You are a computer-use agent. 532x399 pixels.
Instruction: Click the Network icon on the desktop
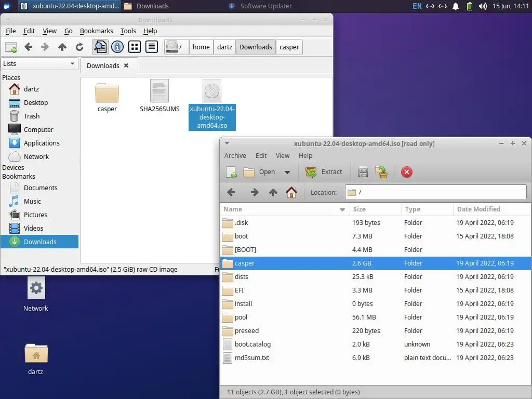[36, 295]
